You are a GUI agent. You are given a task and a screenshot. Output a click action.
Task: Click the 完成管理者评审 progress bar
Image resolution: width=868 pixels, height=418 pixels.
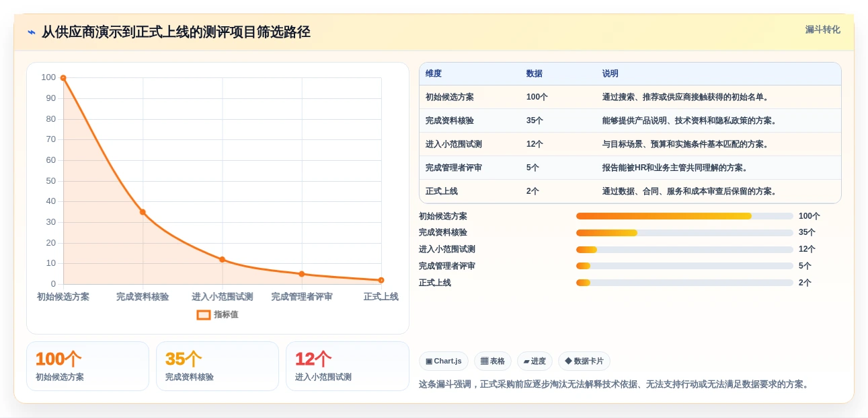(x=684, y=266)
